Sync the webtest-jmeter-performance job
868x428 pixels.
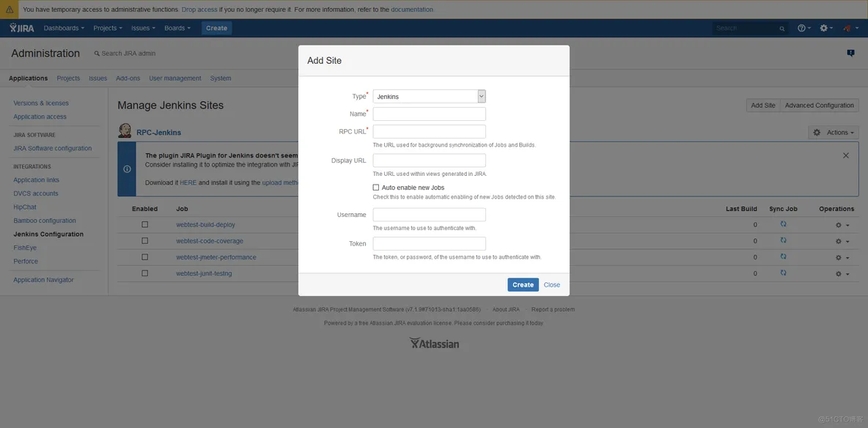783,257
